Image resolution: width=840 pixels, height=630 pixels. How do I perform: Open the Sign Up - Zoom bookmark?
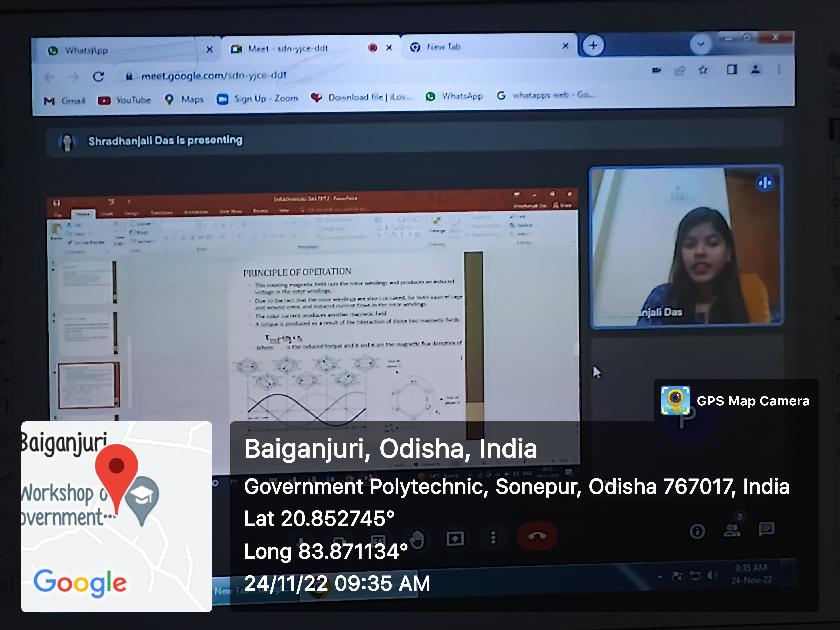pos(257,99)
